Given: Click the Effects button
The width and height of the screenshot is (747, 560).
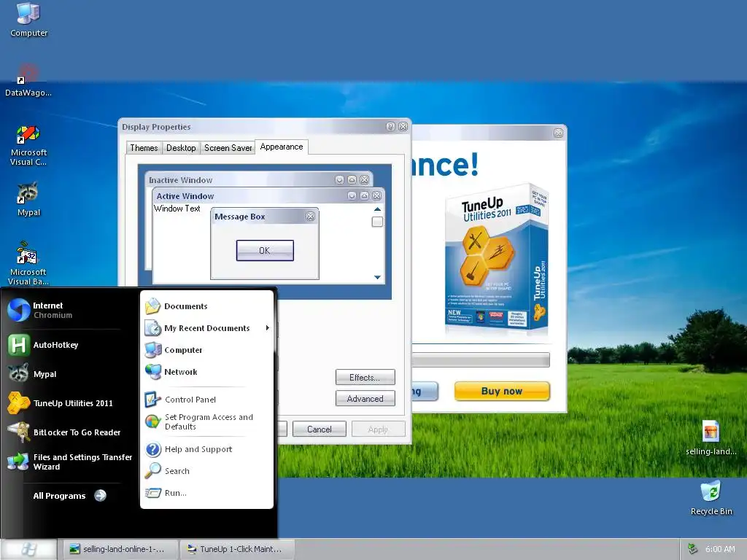Looking at the screenshot, I should (x=365, y=377).
